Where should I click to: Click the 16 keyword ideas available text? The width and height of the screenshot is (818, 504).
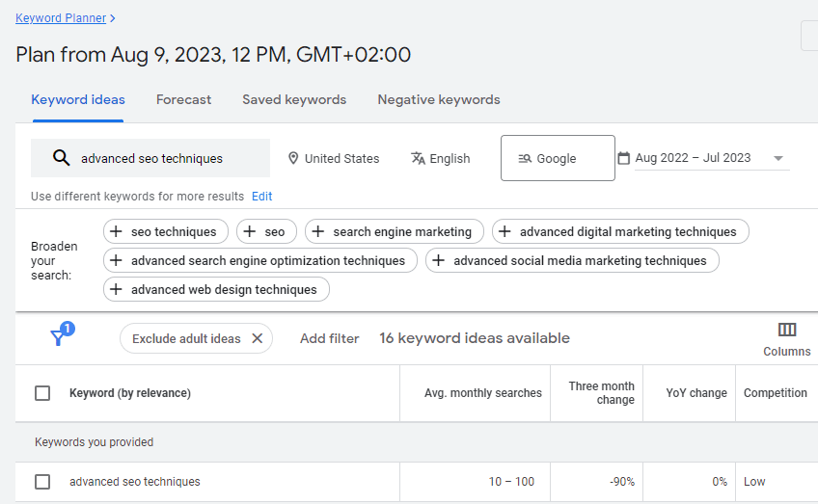click(x=475, y=338)
